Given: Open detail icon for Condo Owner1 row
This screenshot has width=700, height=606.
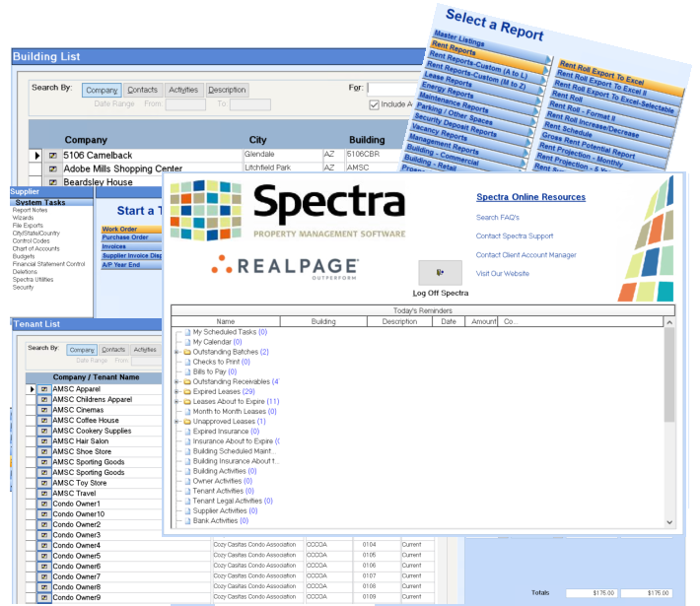Looking at the screenshot, I should (44, 504).
